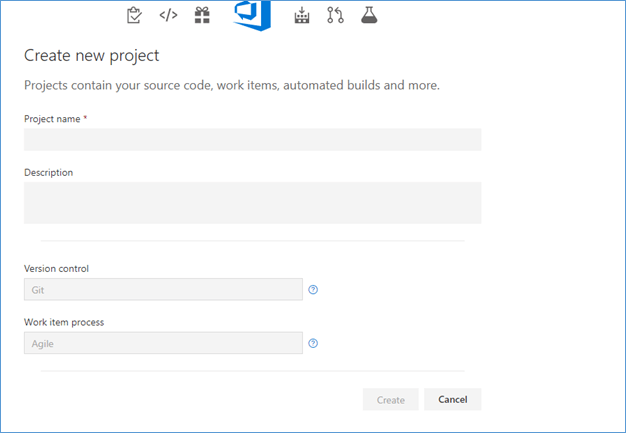626x433 pixels.
Task: Click the help icon beside Version control
Action: pyautogui.click(x=313, y=290)
